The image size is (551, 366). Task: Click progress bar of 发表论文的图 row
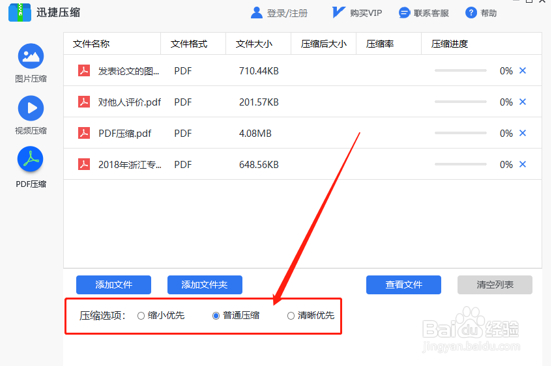(x=461, y=71)
